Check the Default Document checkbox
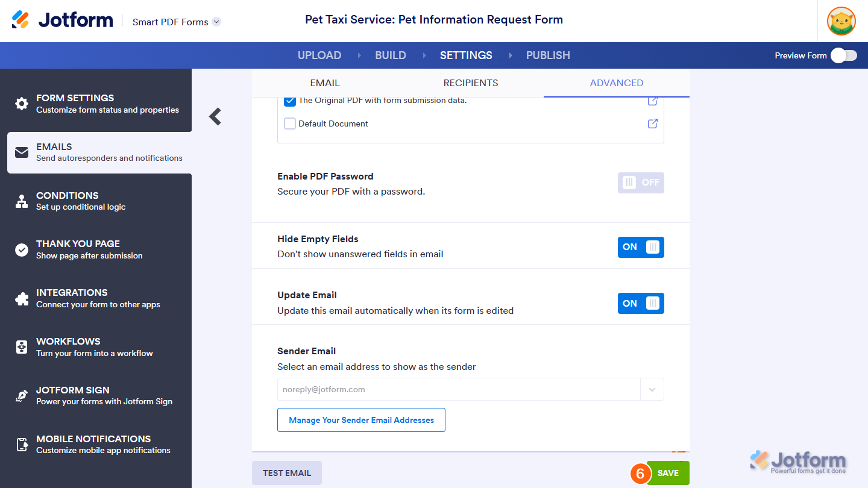The image size is (868, 488). pos(289,124)
